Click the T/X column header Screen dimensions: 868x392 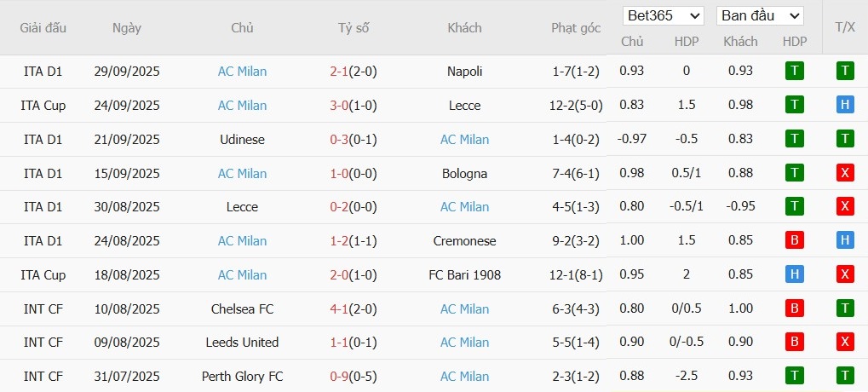[x=845, y=27]
